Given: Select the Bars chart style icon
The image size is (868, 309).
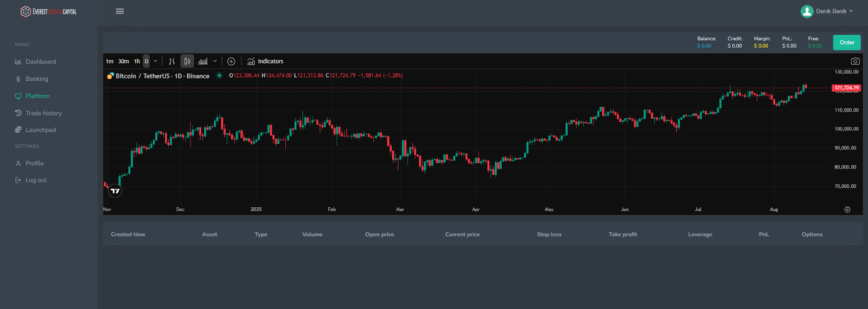Looking at the screenshot, I should click(171, 61).
